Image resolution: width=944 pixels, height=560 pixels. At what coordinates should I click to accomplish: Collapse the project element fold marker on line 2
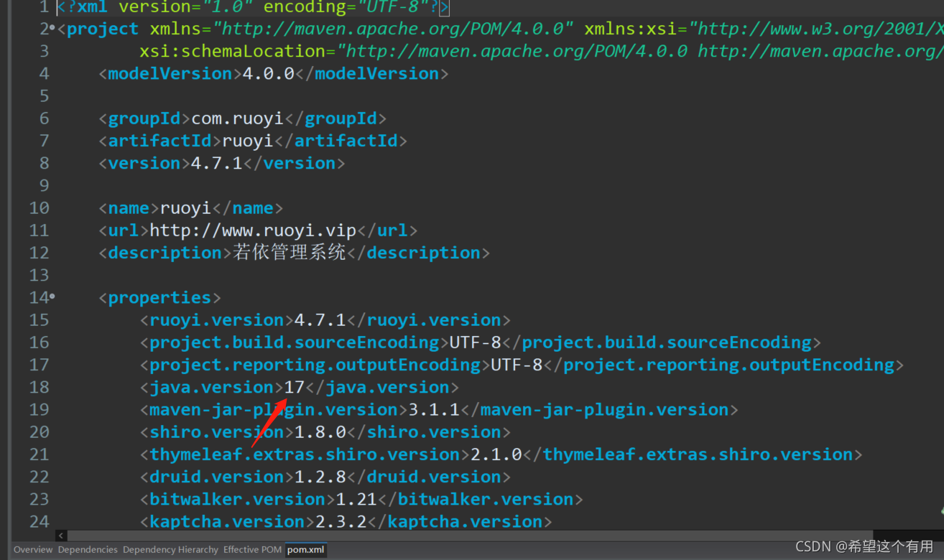tap(52, 29)
